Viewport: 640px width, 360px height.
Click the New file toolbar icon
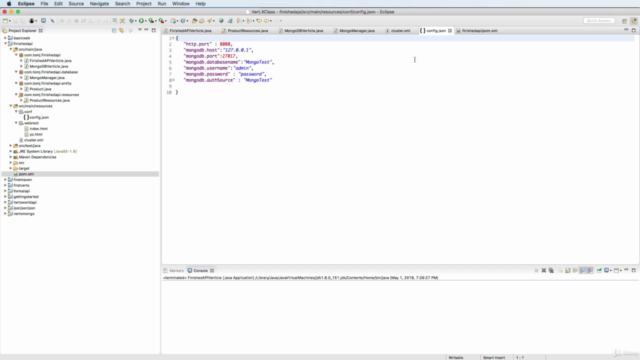coord(5,21)
